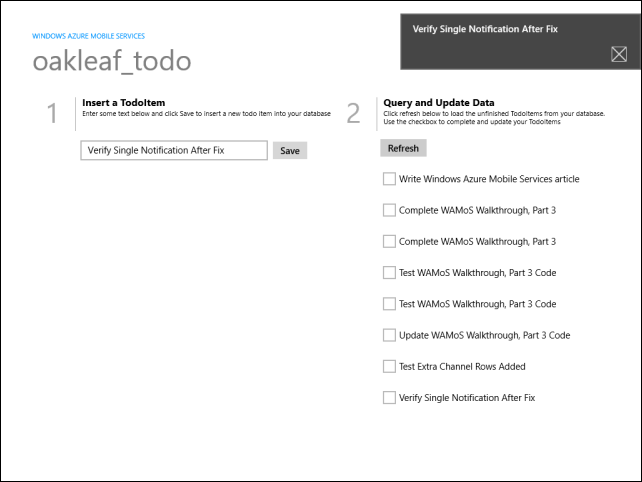Viewport: 642px width, 482px height.
Task: Mark the second "Test WAMoS Walkthrough, Part 3 Code" checkbox
Action: [389, 304]
